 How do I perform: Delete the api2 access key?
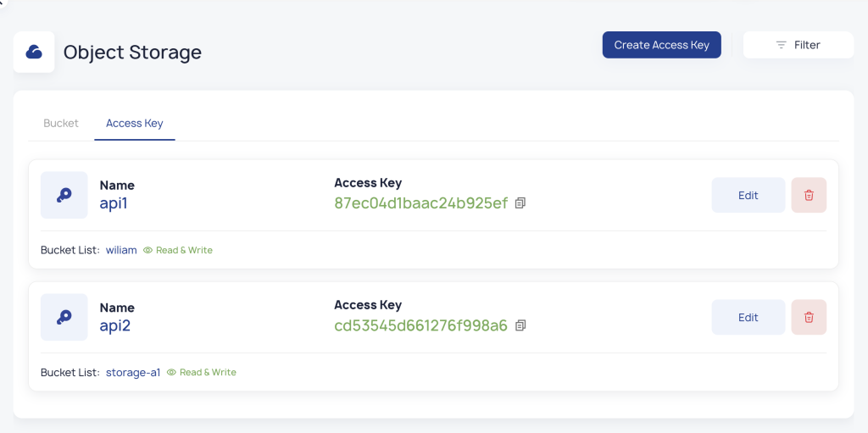point(809,317)
